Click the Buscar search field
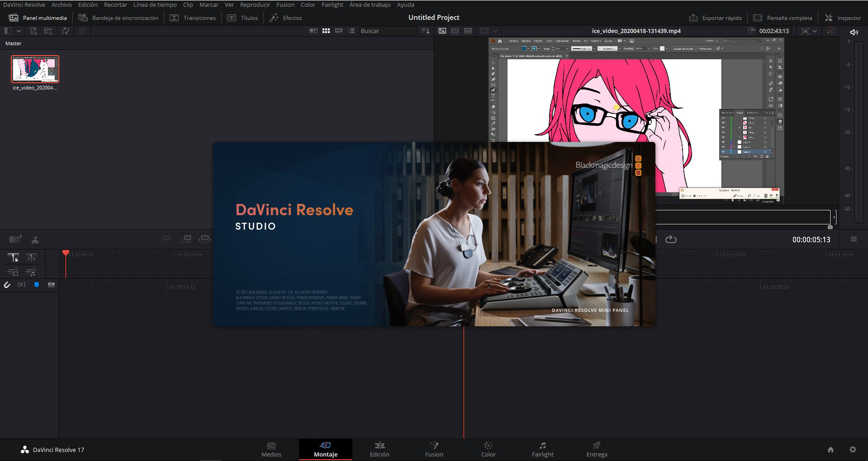The image size is (868, 461). pyautogui.click(x=388, y=31)
